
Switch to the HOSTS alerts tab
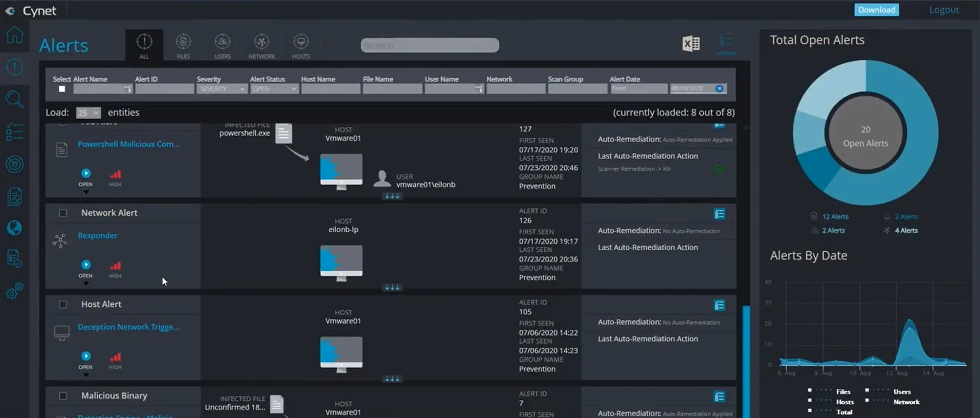301,46
